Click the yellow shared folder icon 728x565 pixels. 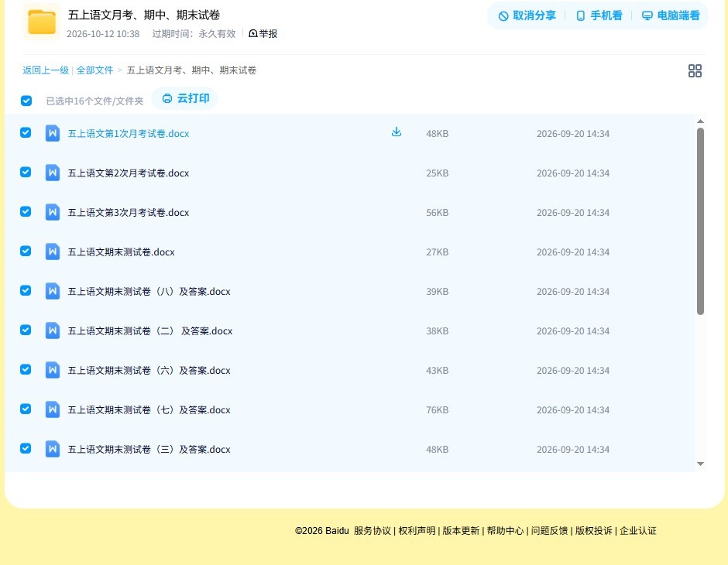point(42,22)
